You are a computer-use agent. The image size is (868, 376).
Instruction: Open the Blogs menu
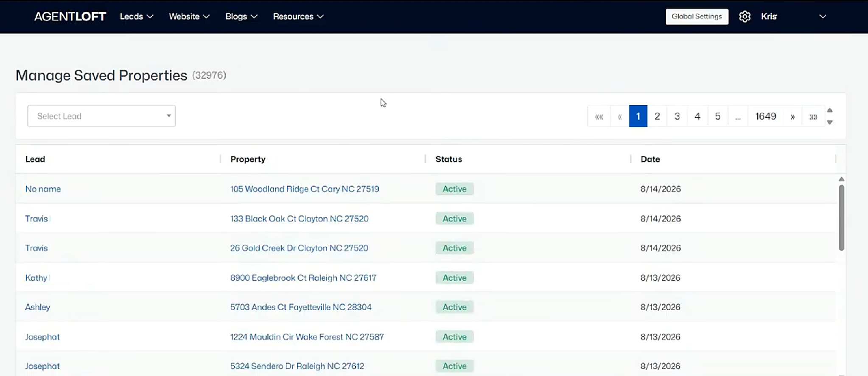(x=241, y=17)
